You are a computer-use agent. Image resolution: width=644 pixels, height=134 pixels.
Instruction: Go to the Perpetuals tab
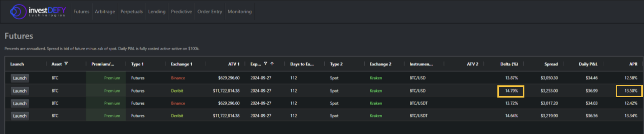tap(131, 12)
